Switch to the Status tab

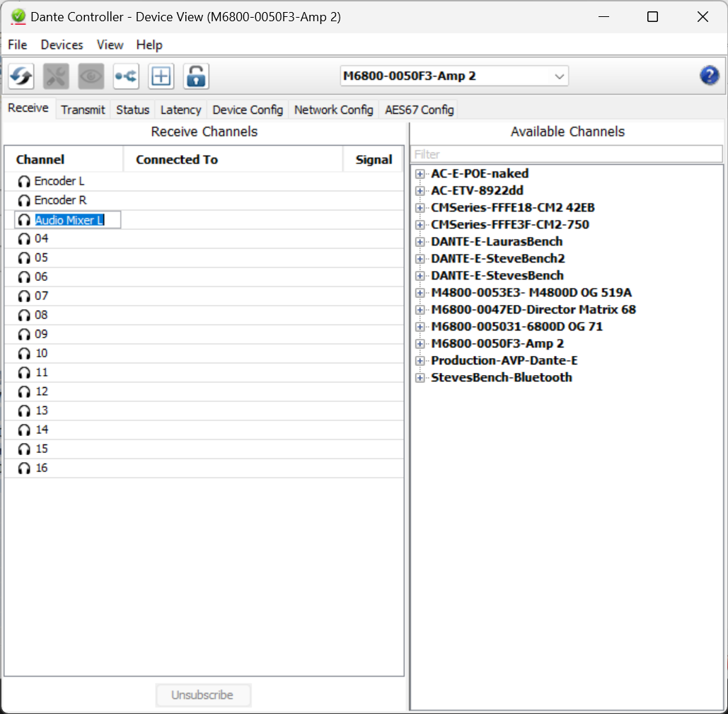click(x=133, y=110)
